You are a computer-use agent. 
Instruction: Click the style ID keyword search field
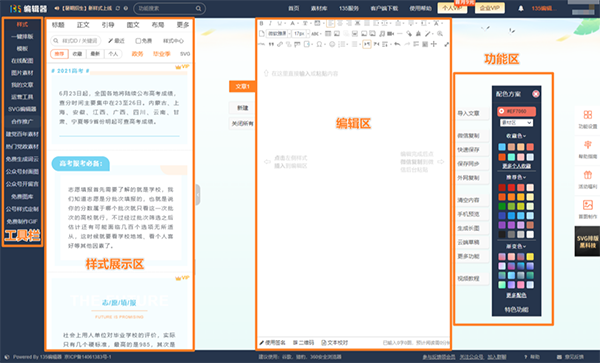pos(76,41)
